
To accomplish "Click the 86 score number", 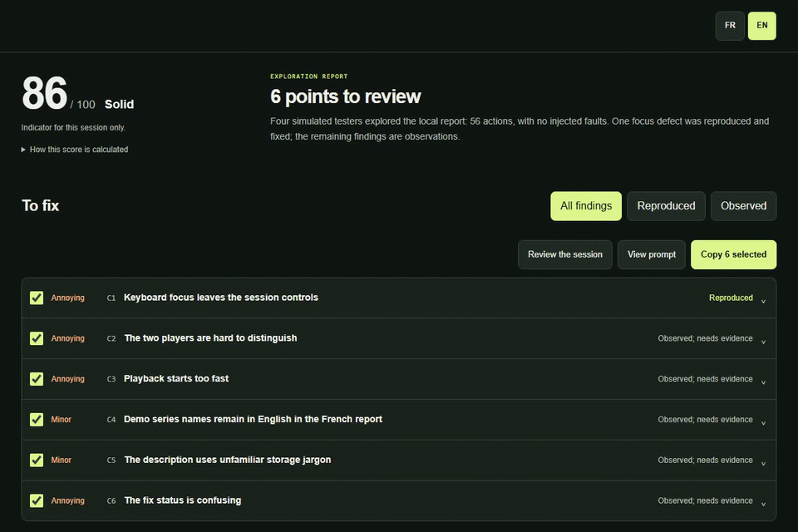I will click(44, 93).
